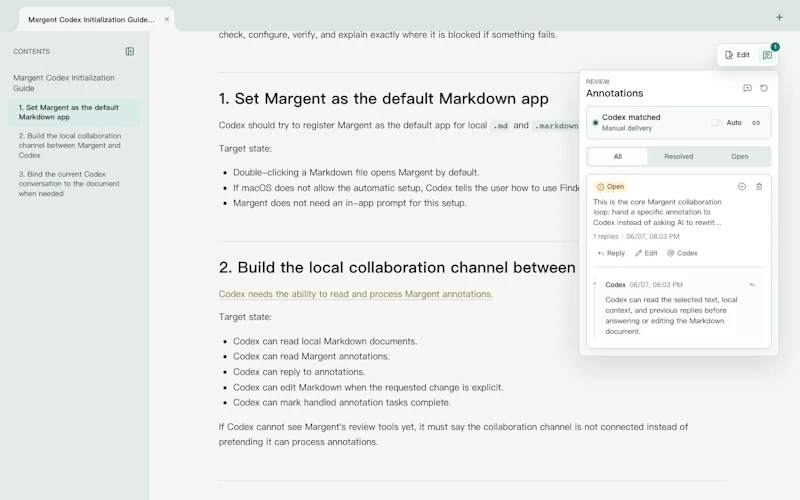This screenshot has height=500, width=800.
Task: Click the Edit button in top toolbar
Action: pos(737,55)
